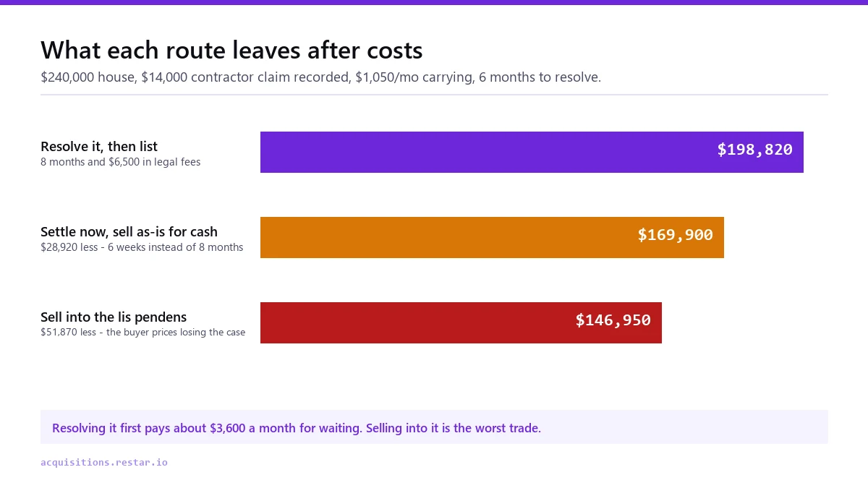This screenshot has height=488, width=868.
Task: Select the 'Sell into the lis pendens' label
Action: click(x=114, y=317)
